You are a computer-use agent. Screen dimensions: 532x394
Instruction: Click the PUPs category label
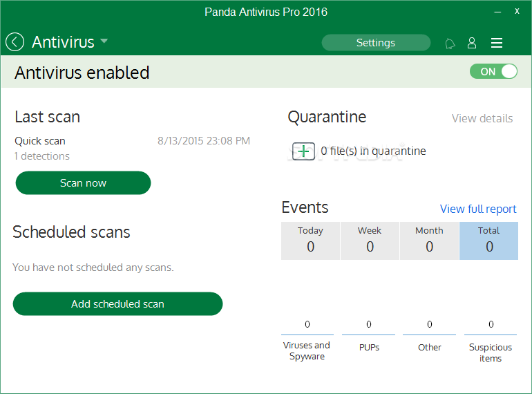[369, 348]
